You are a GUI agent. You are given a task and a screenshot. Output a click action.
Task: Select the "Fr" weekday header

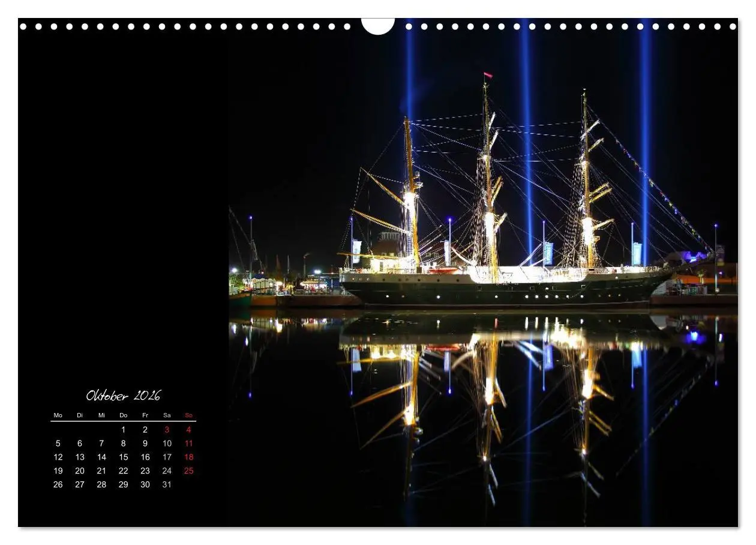point(145,415)
